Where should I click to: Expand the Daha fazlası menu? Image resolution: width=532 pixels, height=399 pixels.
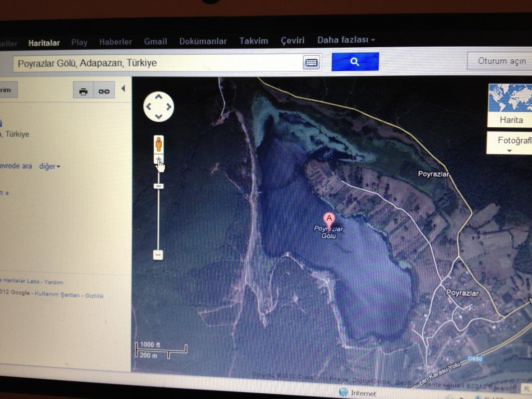tap(346, 40)
